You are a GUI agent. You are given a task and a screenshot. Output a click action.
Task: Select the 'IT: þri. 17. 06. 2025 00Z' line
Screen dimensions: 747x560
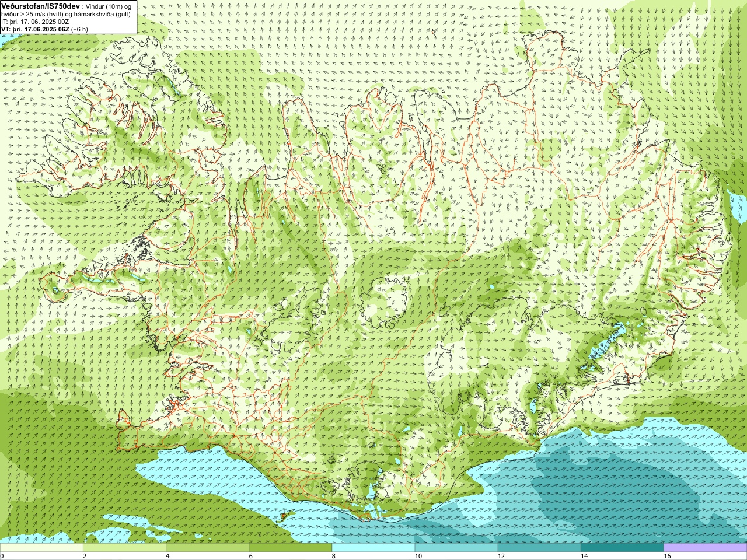point(35,22)
